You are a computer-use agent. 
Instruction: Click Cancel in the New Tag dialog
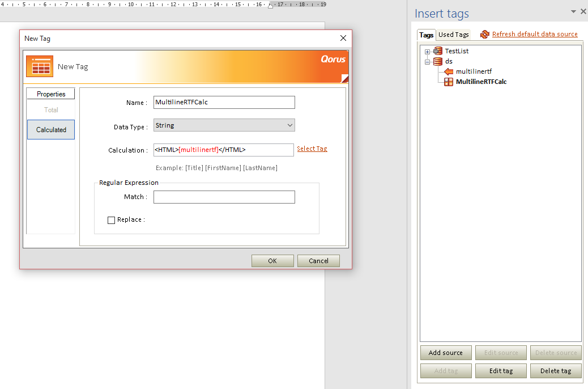318,261
